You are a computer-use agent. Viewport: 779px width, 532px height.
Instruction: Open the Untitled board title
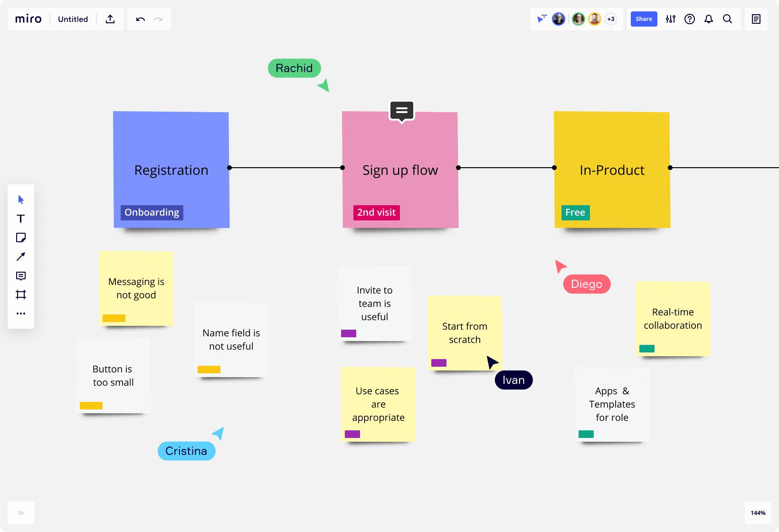(x=73, y=19)
